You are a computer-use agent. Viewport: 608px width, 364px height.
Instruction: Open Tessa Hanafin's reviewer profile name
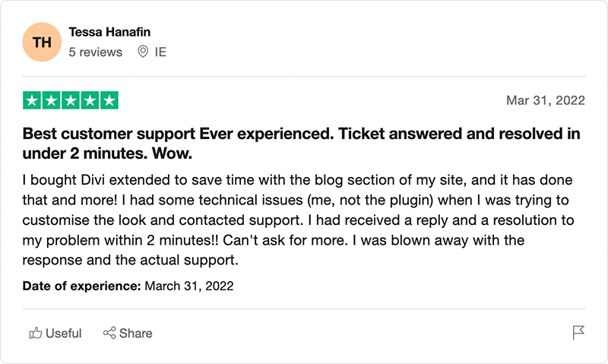109,32
